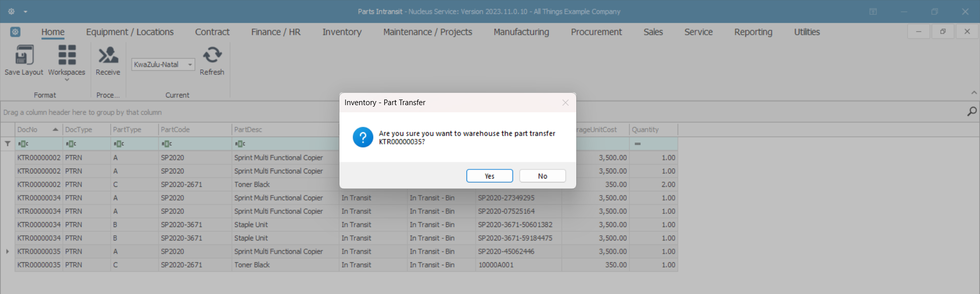The image size is (980, 294).
Task: Open the quick access dropdown arrow in the title bar
Action: (26, 12)
